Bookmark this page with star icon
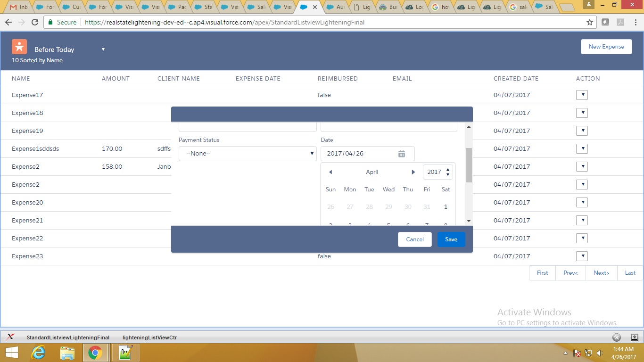This screenshot has width=644, height=362. click(x=590, y=22)
